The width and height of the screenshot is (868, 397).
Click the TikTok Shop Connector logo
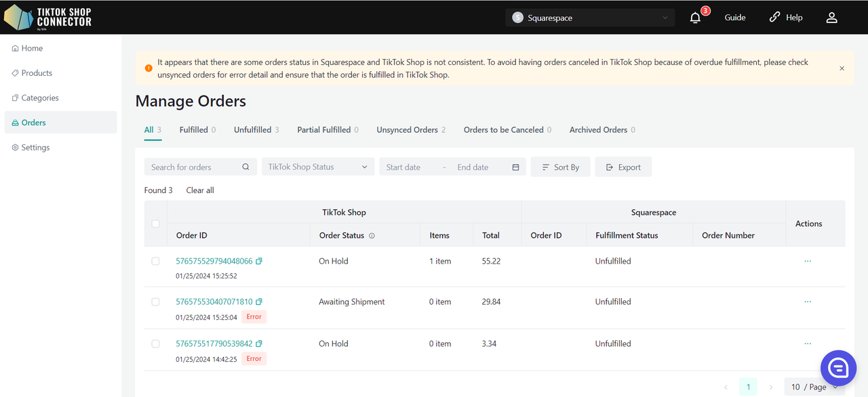coord(47,17)
